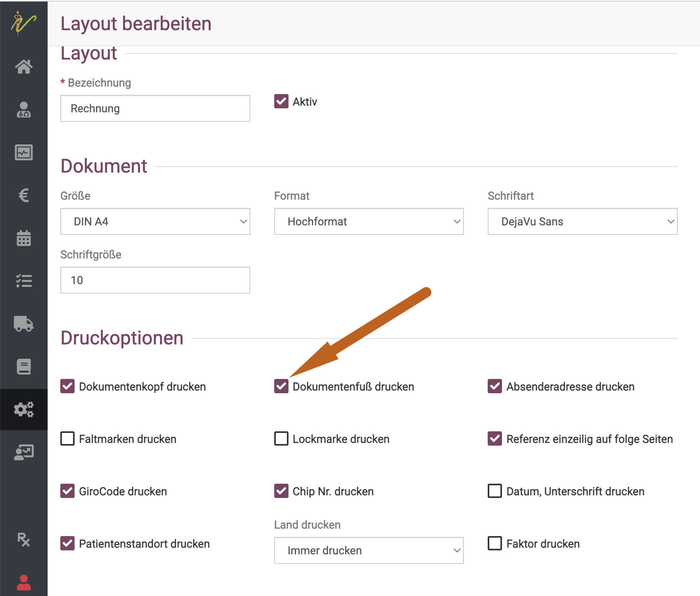
Task: Enable Datum, Unterschrift drucken checkbox
Action: pyautogui.click(x=495, y=491)
